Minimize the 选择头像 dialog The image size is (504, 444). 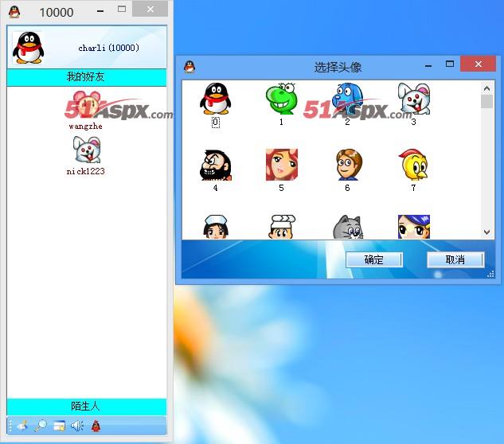pyautogui.click(x=428, y=65)
